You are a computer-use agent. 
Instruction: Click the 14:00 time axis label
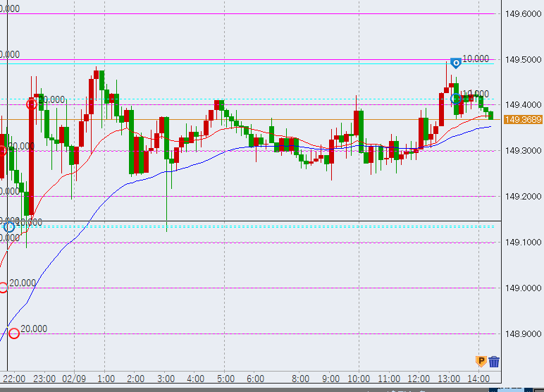click(x=478, y=379)
